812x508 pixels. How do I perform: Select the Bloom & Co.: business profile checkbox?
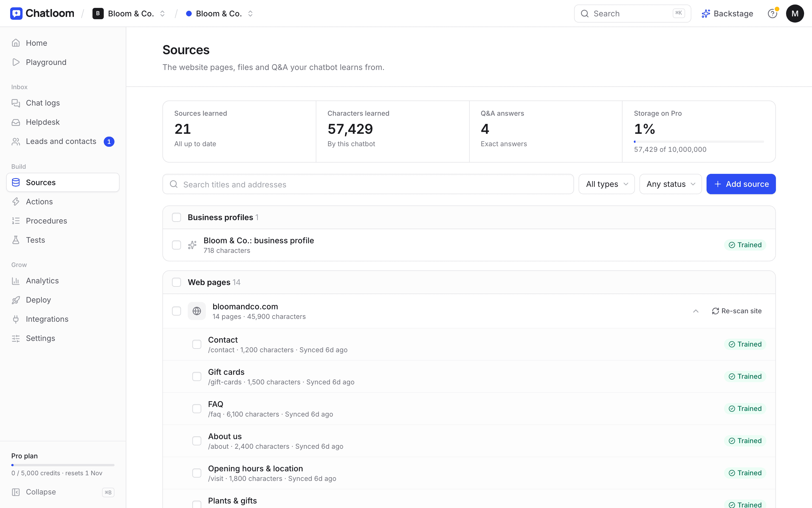coord(176,245)
